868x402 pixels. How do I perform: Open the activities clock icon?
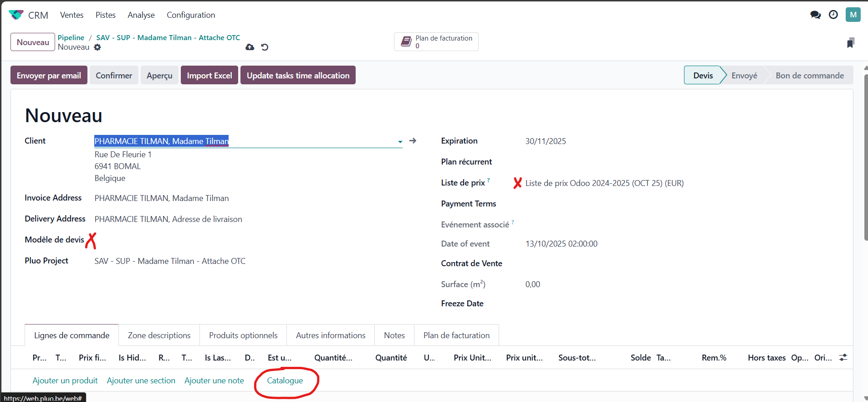pyautogui.click(x=833, y=15)
